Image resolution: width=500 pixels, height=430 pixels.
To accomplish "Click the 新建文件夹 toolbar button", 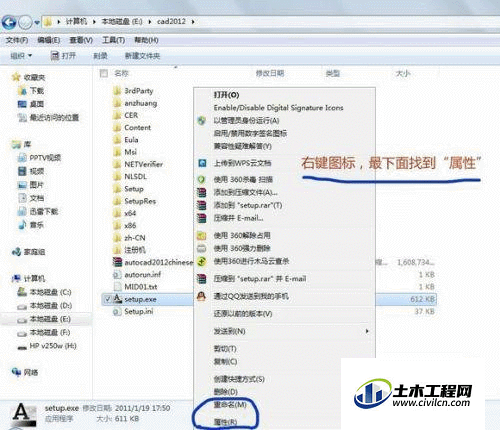I will pos(142,56).
